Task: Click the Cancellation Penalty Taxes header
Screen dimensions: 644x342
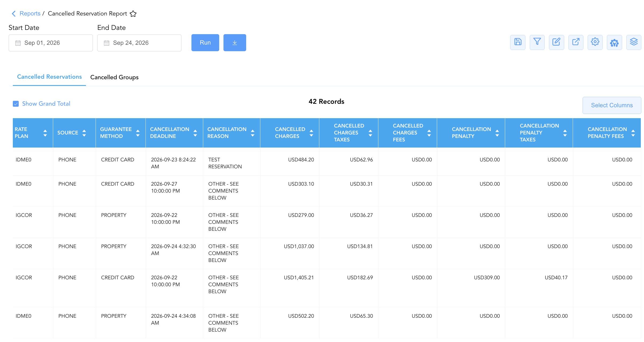Action: (x=539, y=133)
